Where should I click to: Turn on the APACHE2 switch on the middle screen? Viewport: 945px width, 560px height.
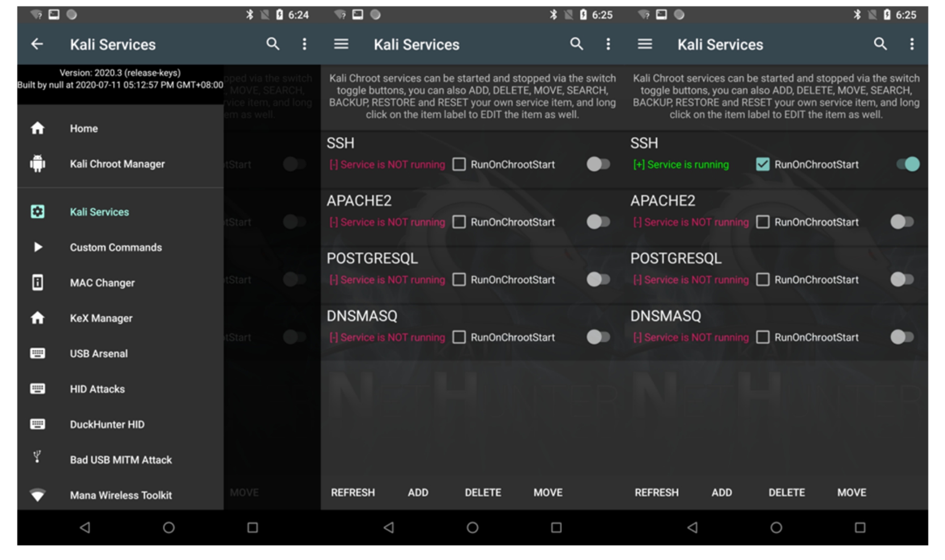click(x=598, y=222)
